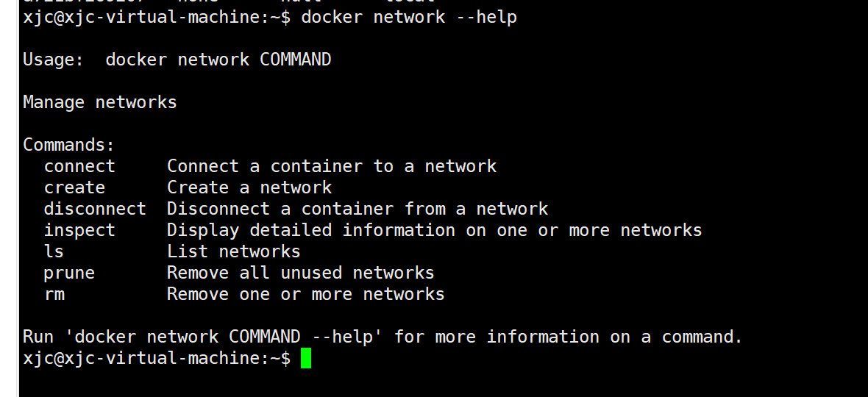Screen dimensions: 868x397
Task: Click 'Disconnect a container from a network' text
Action: point(357,209)
